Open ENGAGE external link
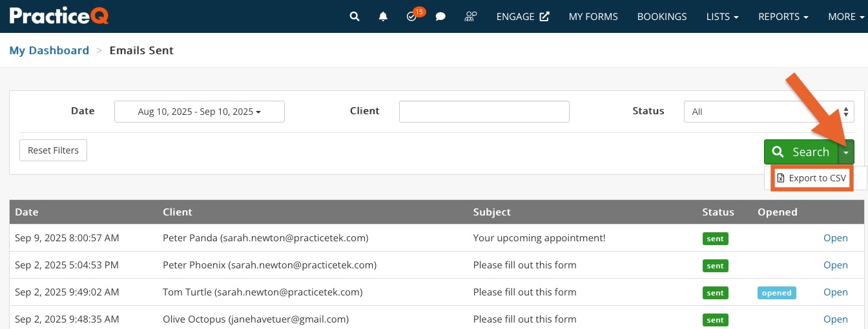Image resolution: width=868 pixels, height=329 pixels. [522, 17]
